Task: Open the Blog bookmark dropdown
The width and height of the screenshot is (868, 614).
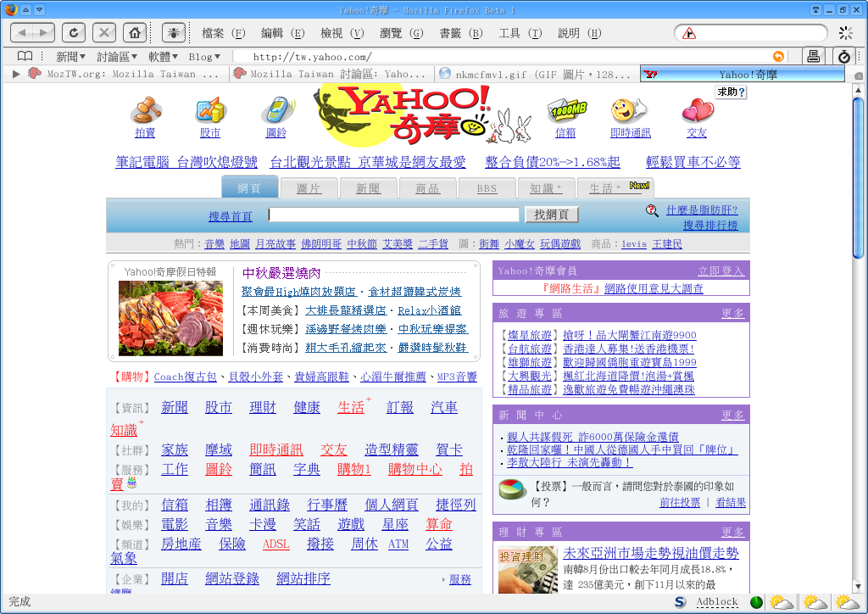Action: (x=204, y=57)
